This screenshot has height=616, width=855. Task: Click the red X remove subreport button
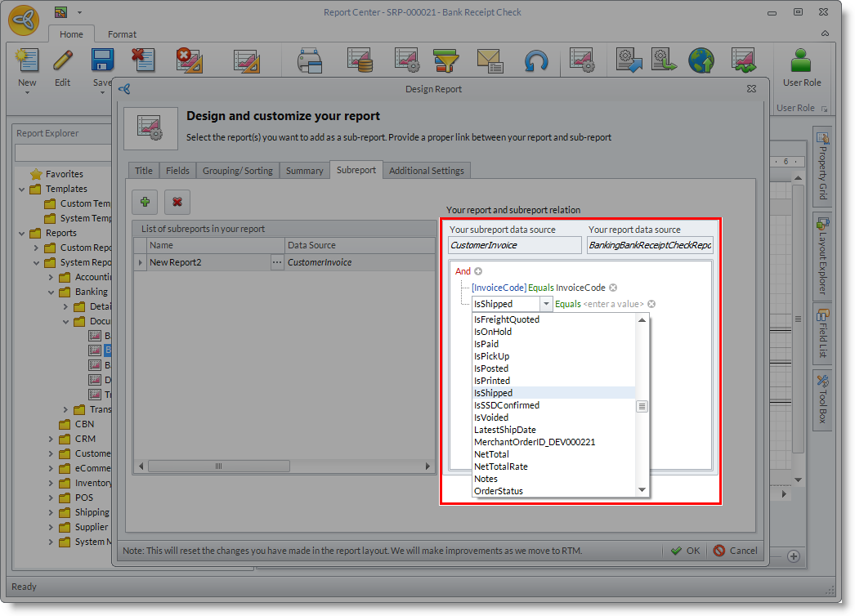[x=177, y=202]
